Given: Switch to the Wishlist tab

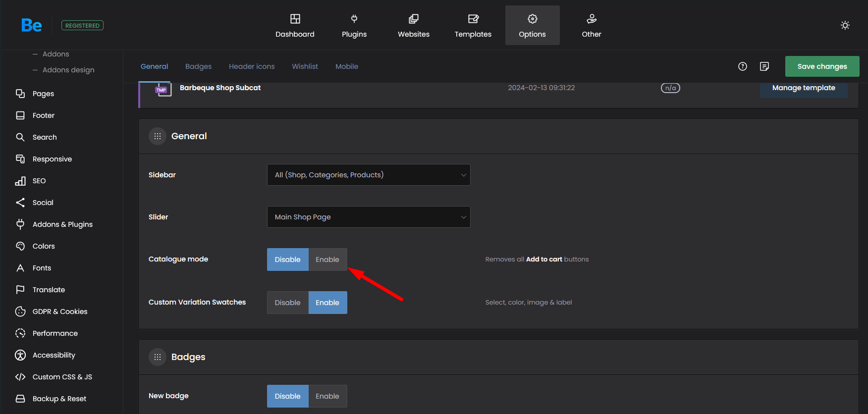Looking at the screenshot, I should coord(305,66).
